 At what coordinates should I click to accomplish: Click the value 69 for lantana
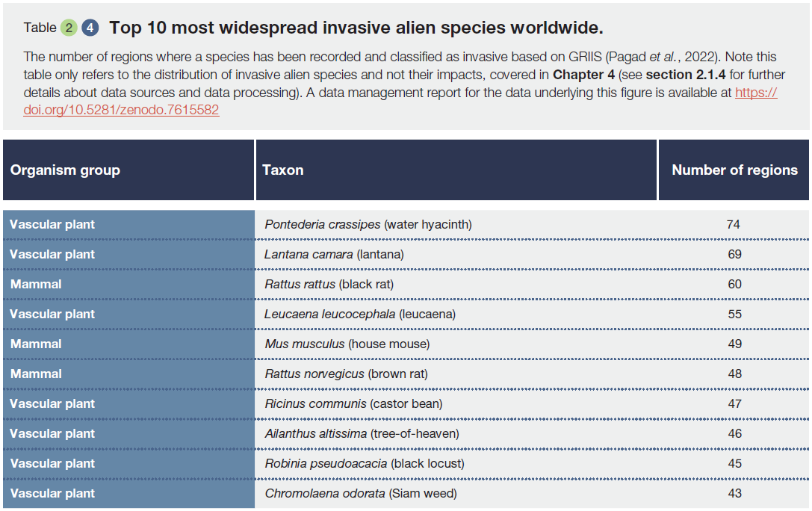734,254
